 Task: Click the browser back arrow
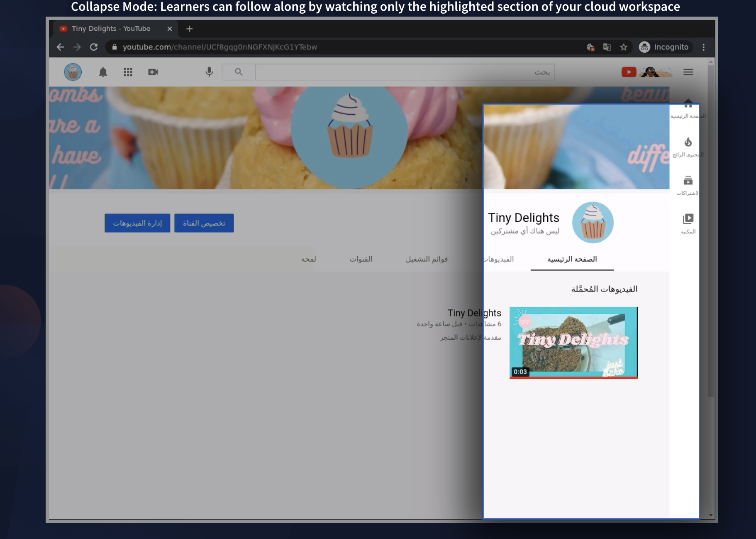[61, 47]
